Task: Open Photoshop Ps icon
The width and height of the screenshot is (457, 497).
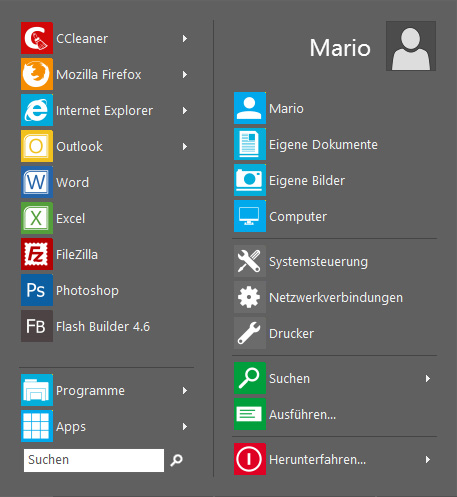Action: 37,290
